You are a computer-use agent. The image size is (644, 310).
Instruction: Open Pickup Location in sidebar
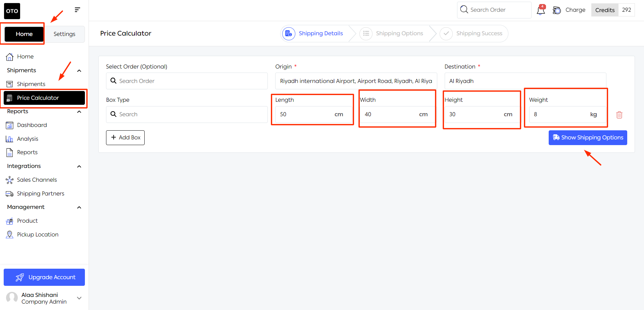38,234
